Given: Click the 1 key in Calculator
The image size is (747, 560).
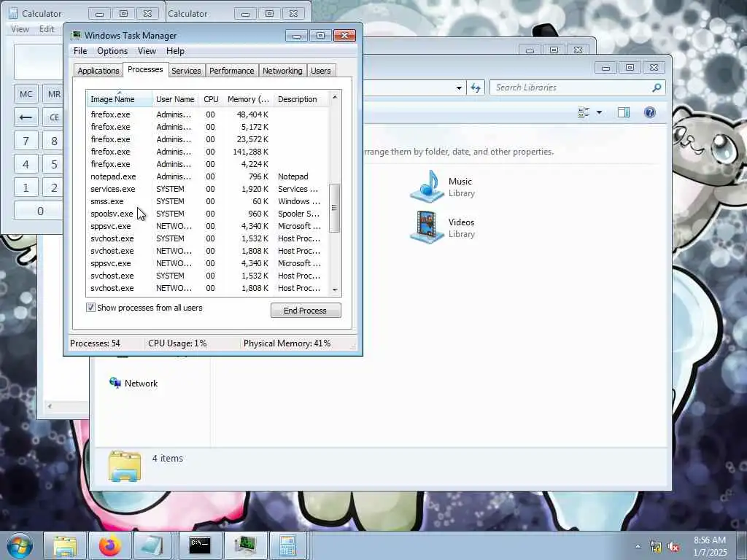Looking at the screenshot, I should coord(26,187).
